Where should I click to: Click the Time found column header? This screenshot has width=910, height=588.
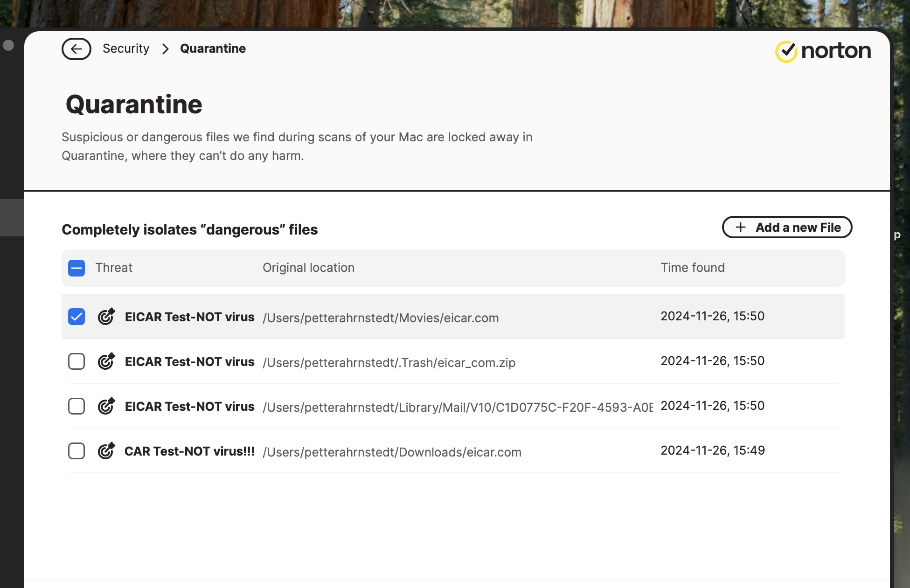(x=692, y=268)
